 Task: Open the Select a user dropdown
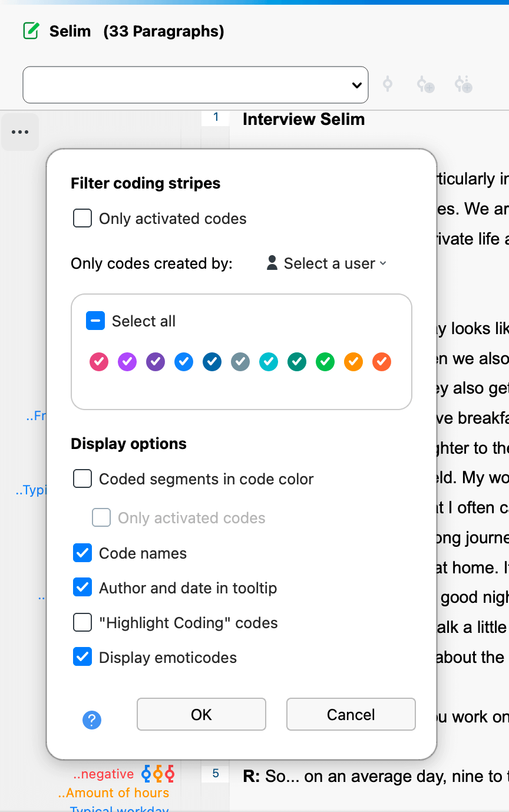(333, 263)
